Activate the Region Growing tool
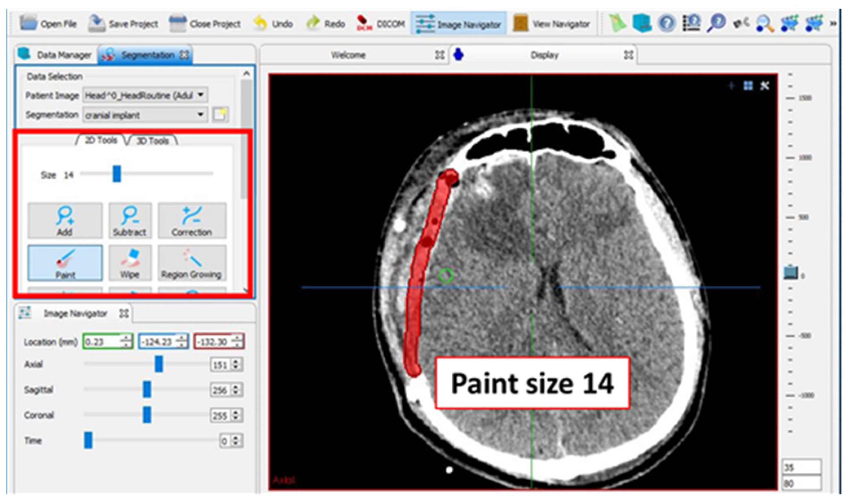The height and width of the screenshot is (504, 852). (x=191, y=263)
